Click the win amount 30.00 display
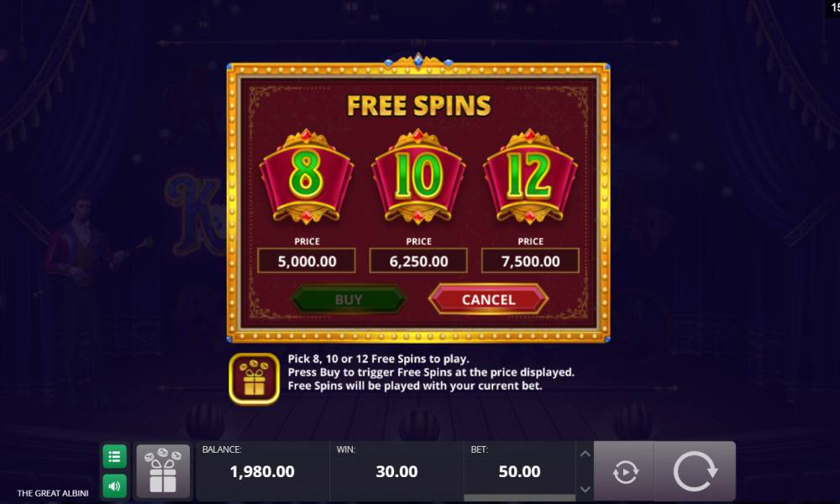840x504 pixels. tap(396, 471)
